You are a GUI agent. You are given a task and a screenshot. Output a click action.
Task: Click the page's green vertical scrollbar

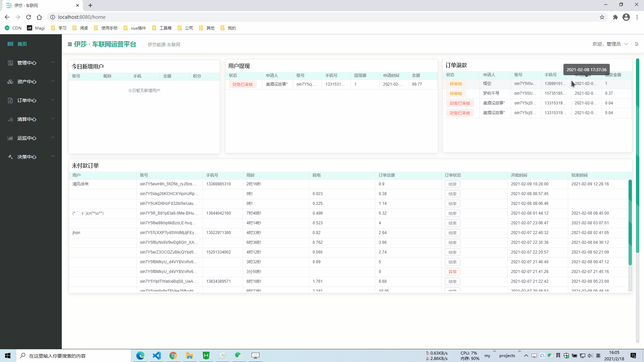(x=637, y=155)
